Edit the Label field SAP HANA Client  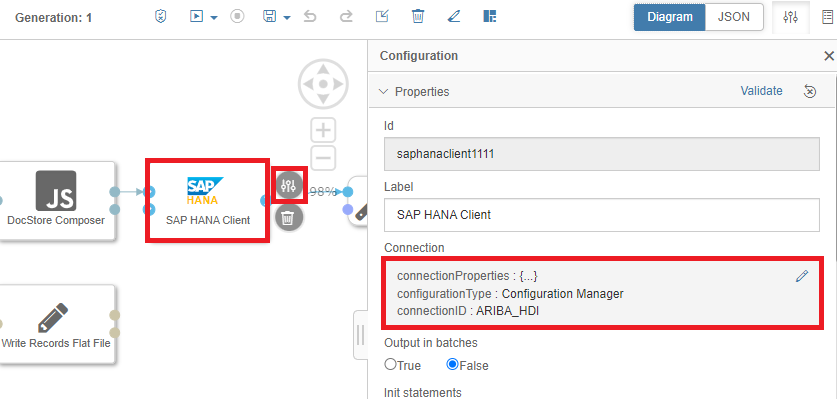pyautogui.click(x=602, y=215)
